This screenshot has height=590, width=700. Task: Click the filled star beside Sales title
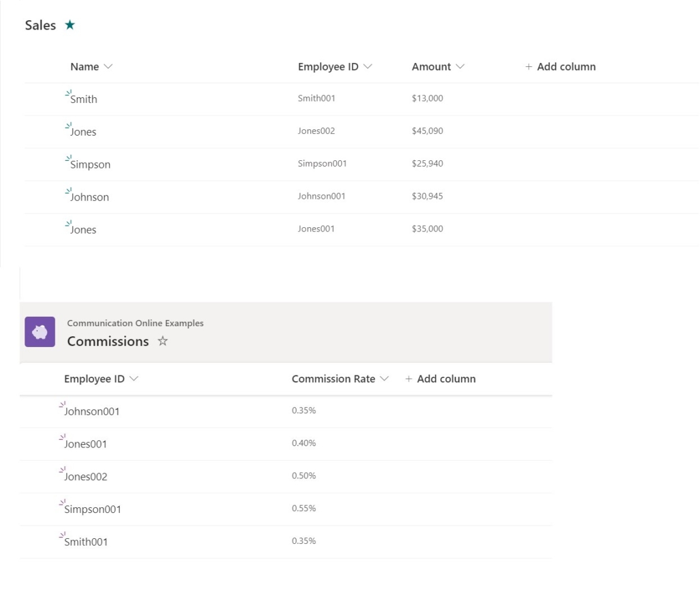pyautogui.click(x=69, y=26)
